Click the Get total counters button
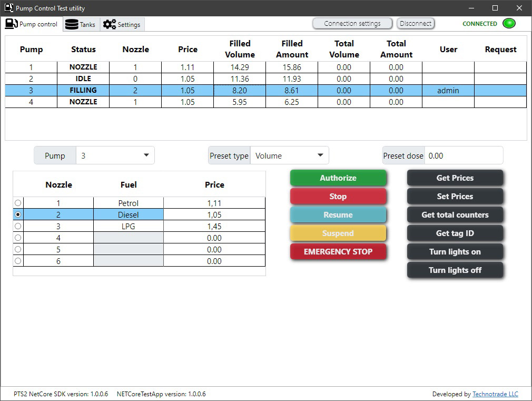This screenshot has height=401, width=532. point(455,215)
